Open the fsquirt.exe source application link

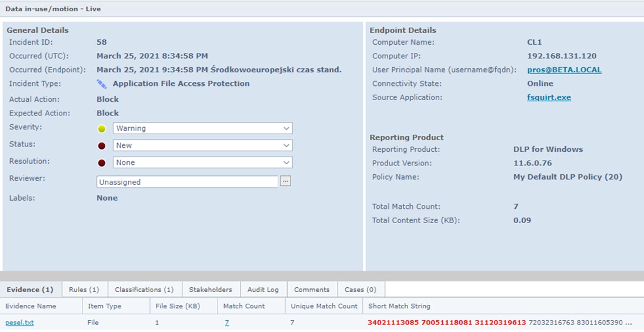click(x=549, y=98)
